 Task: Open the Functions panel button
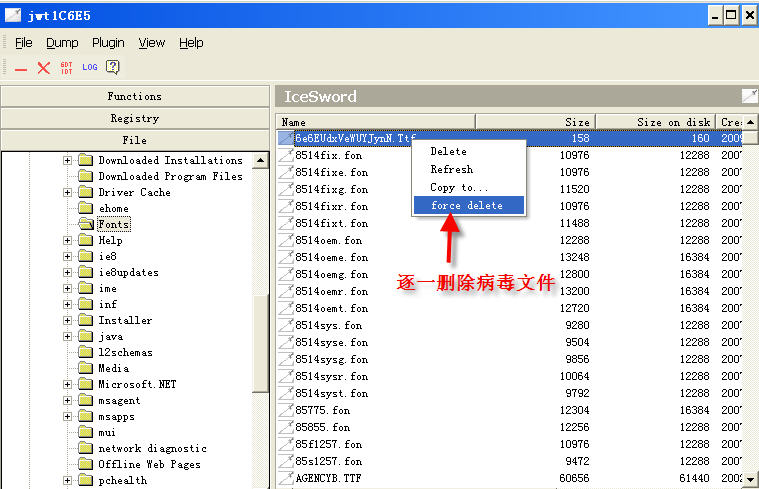click(x=135, y=96)
